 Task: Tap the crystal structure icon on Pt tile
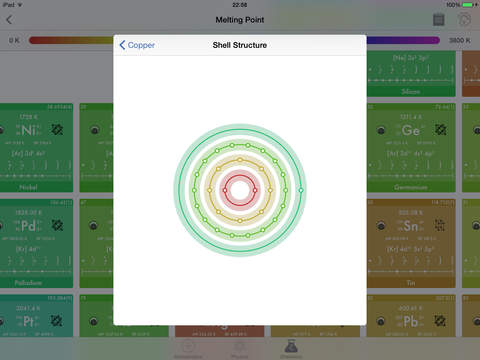pyautogui.click(x=56, y=321)
